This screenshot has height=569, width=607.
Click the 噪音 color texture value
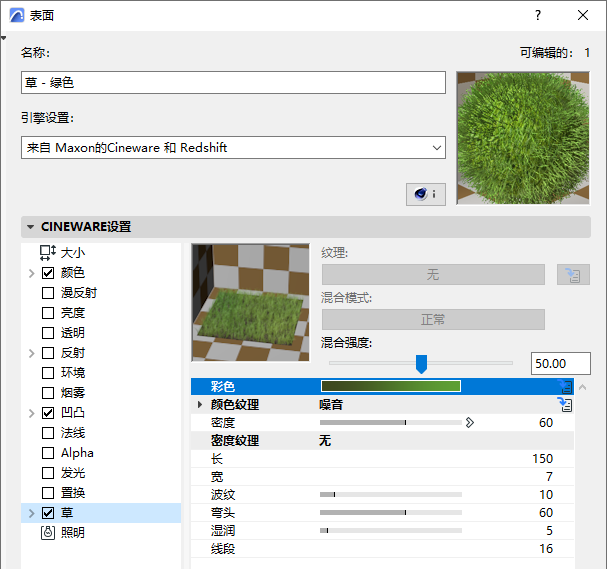[x=331, y=405]
